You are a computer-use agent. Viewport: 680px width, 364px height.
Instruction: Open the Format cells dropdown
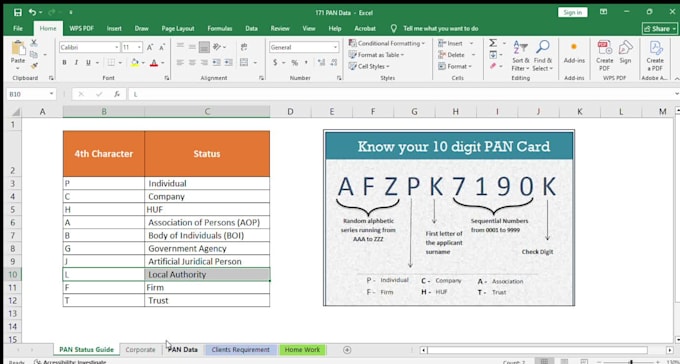470,66
